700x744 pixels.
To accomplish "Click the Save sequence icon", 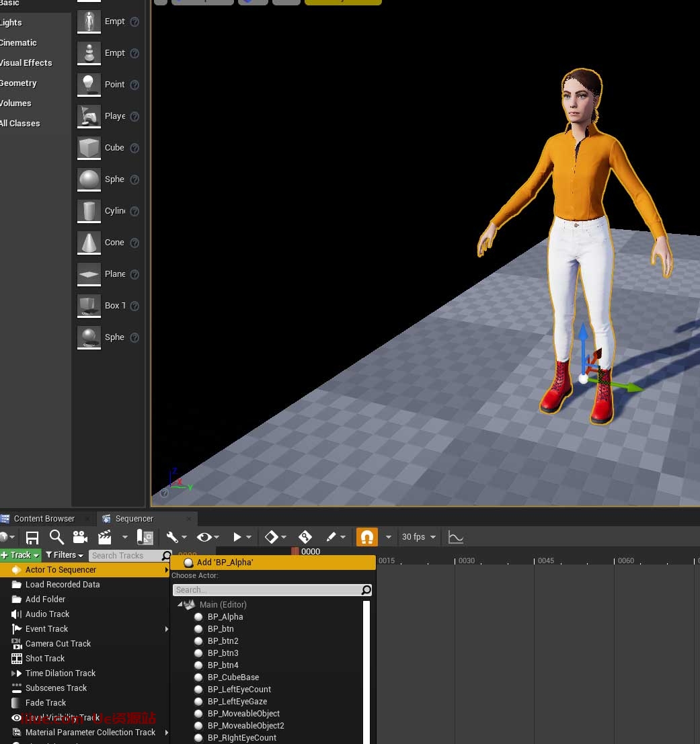I will pos(32,537).
